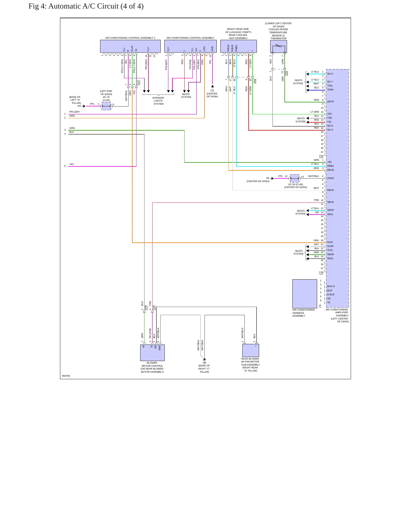411x532 pixels.
Task: Click the 'SBLW' pin label
Action: tap(331, 202)
